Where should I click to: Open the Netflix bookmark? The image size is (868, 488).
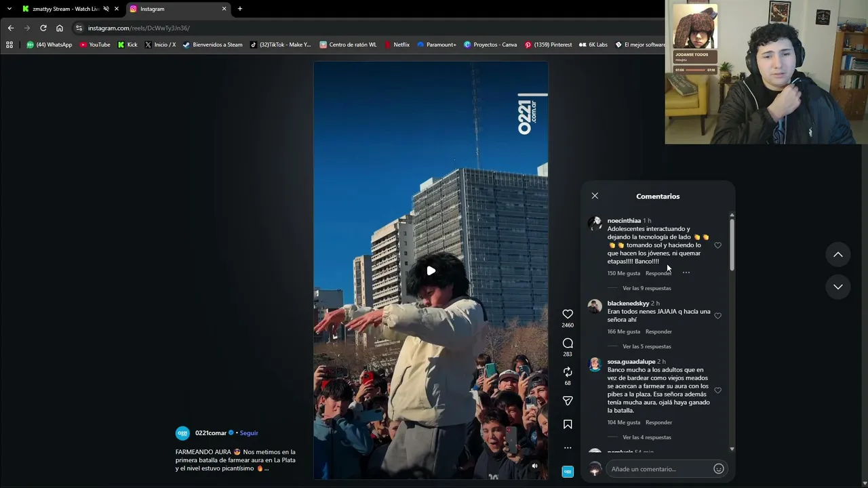397,45
